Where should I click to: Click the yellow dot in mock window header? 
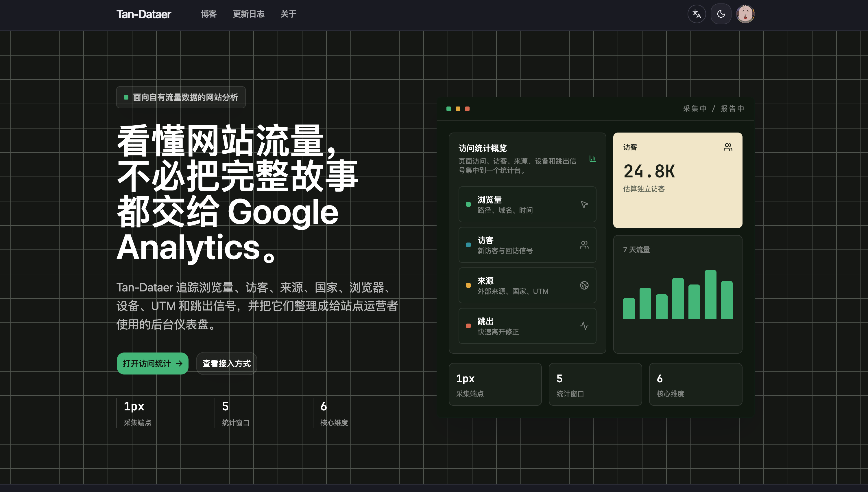click(458, 109)
